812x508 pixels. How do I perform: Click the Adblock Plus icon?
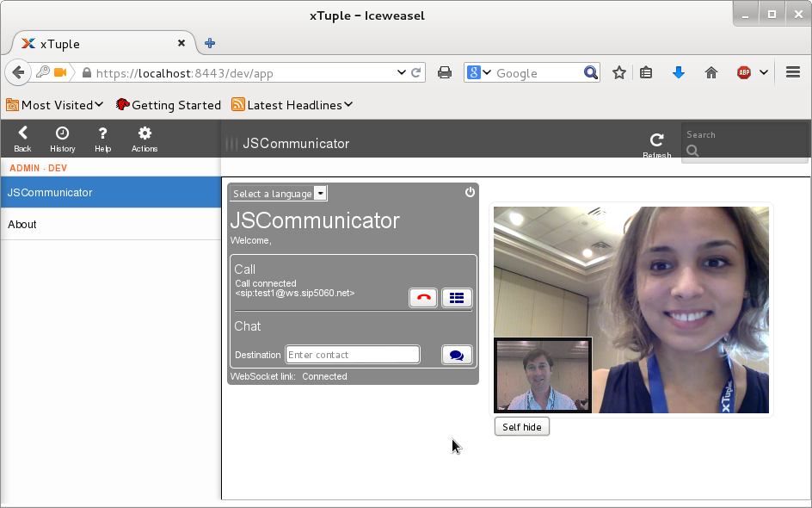coord(744,72)
